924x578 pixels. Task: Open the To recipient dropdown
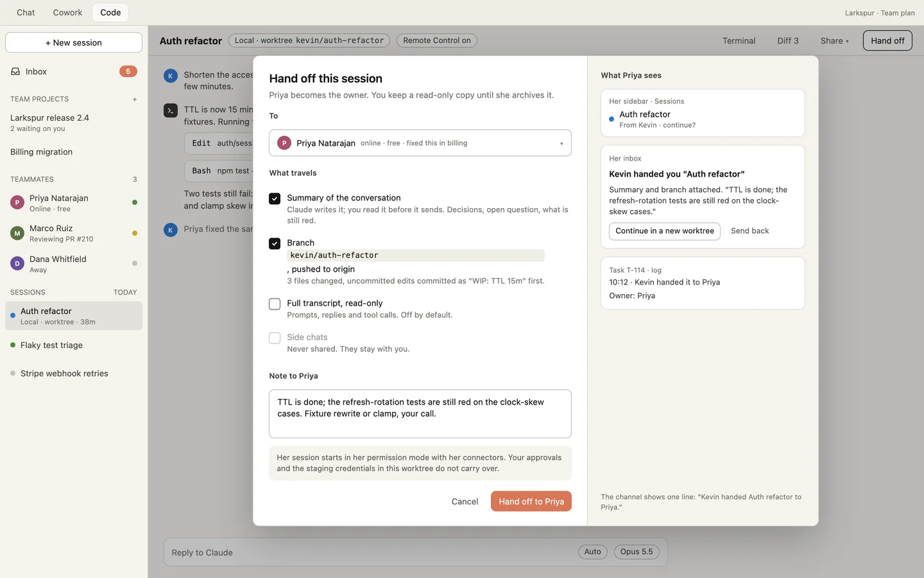tap(420, 143)
